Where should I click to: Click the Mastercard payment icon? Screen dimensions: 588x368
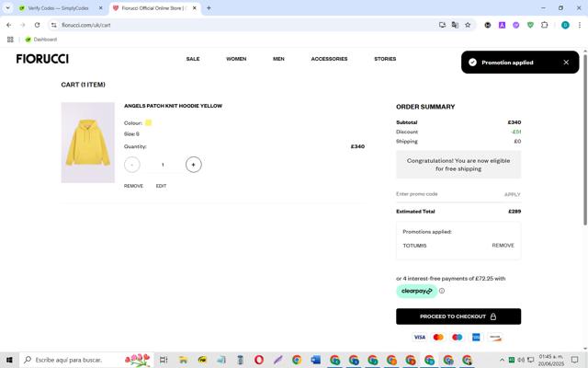[438, 338]
